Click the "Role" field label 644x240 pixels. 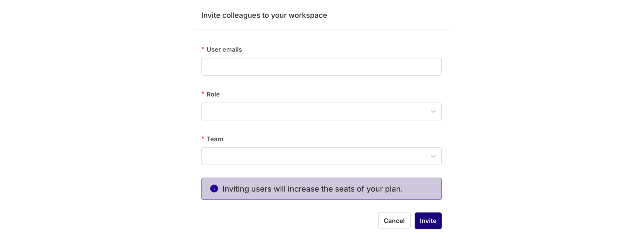click(x=213, y=94)
